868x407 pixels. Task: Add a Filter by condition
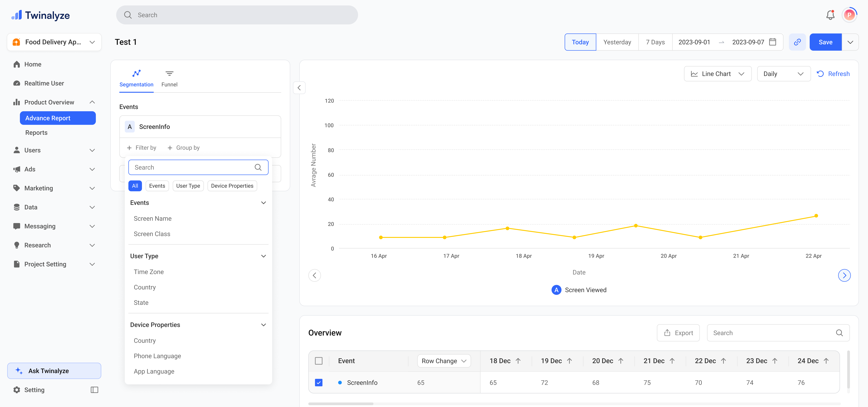tap(142, 148)
